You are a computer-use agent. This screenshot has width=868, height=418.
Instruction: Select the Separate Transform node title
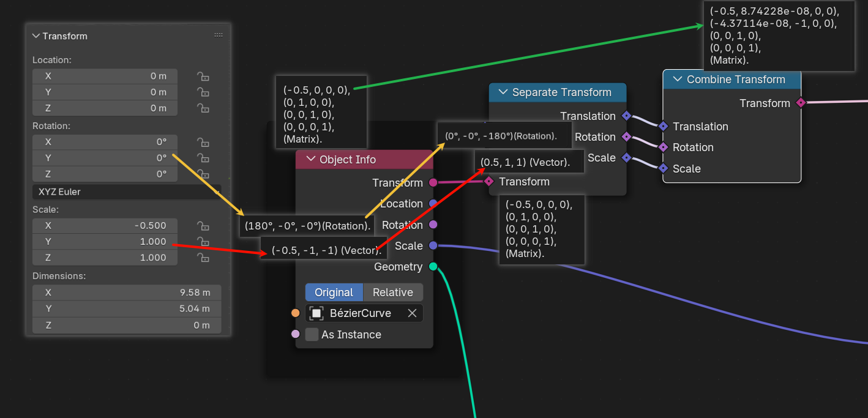pyautogui.click(x=562, y=92)
